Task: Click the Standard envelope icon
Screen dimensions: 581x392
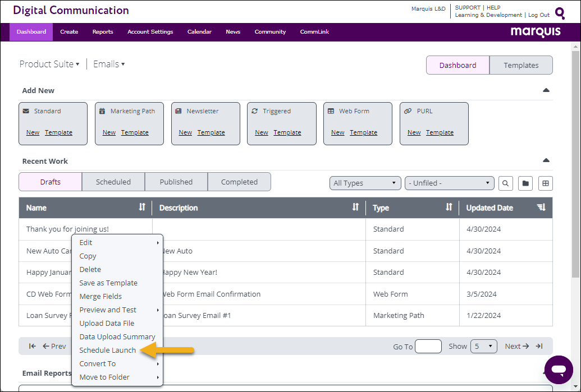Action: coord(26,111)
